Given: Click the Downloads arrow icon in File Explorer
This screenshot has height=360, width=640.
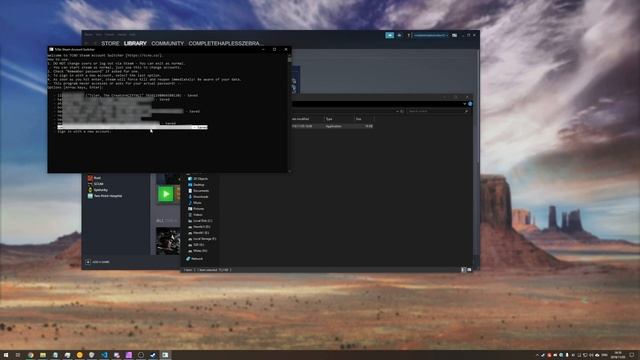Looking at the screenshot, I should point(190,197).
